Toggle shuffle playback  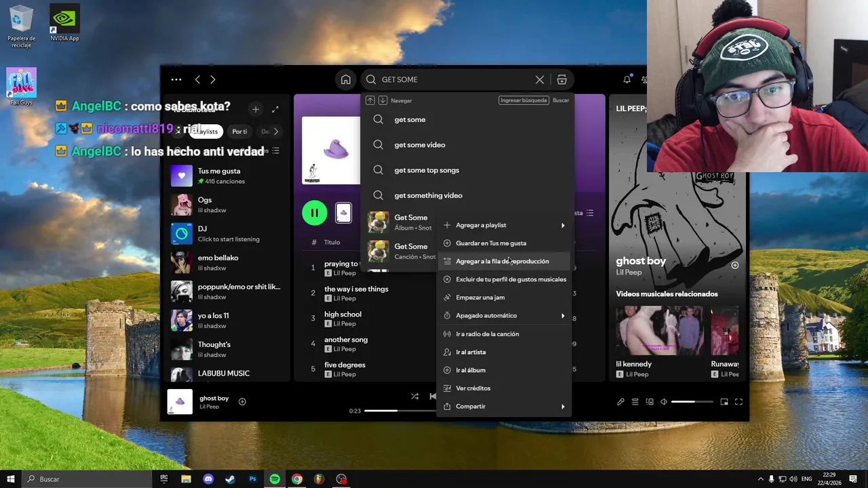tap(414, 396)
